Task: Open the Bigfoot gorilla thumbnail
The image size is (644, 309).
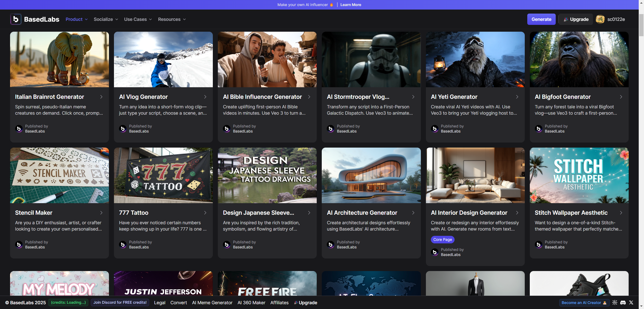Action: pyautogui.click(x=579, y=60)
